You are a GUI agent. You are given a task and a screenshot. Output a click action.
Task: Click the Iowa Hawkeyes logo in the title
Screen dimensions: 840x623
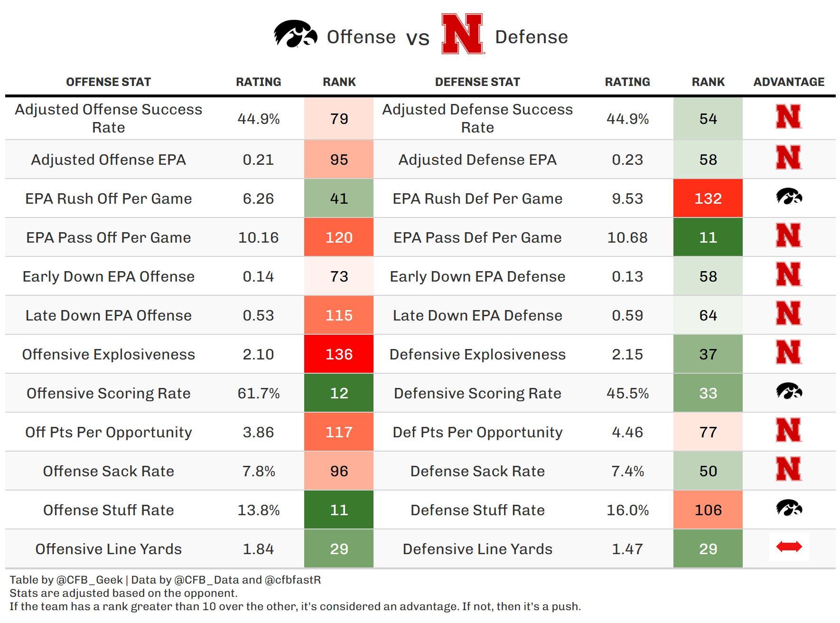pyautogui.click(x=295, y=34)
